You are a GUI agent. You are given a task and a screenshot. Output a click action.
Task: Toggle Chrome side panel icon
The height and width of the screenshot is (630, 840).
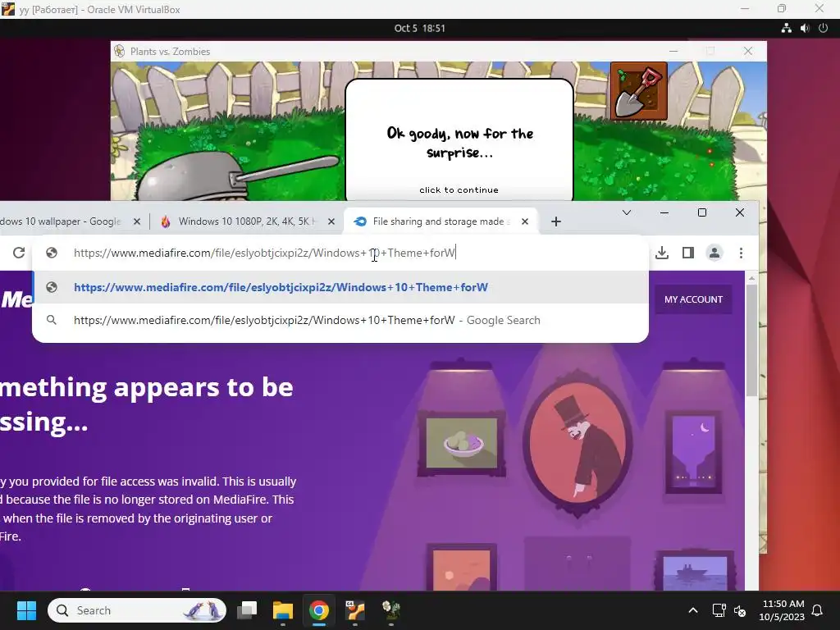(688, 253)
